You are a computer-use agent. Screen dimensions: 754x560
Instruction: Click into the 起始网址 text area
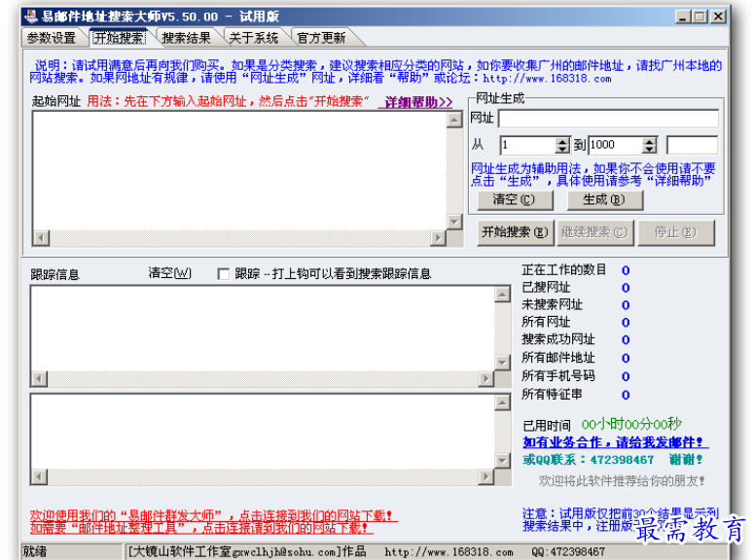tap(239, 171)
